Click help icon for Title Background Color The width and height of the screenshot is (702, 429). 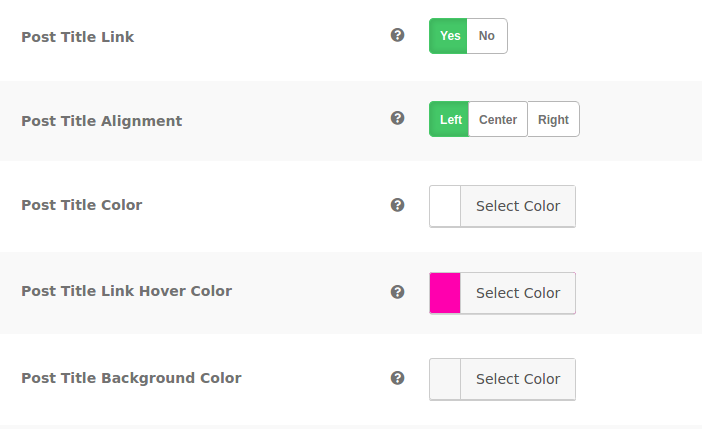tap(397, 378)
